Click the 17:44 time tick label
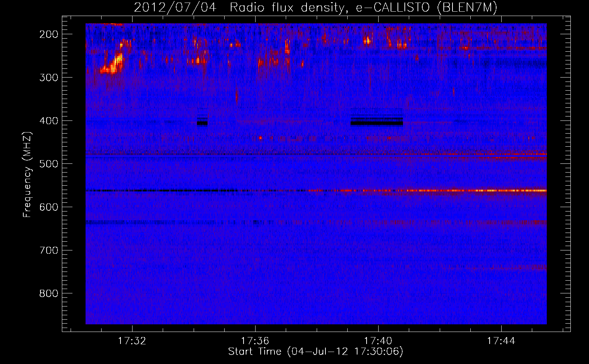The height and width of the screenshot is (364, 589). pos(501,341)
